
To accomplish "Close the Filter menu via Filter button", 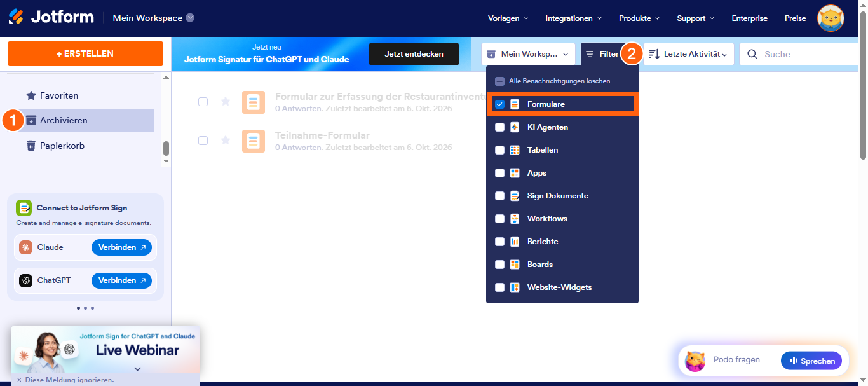I will (602, 54).
